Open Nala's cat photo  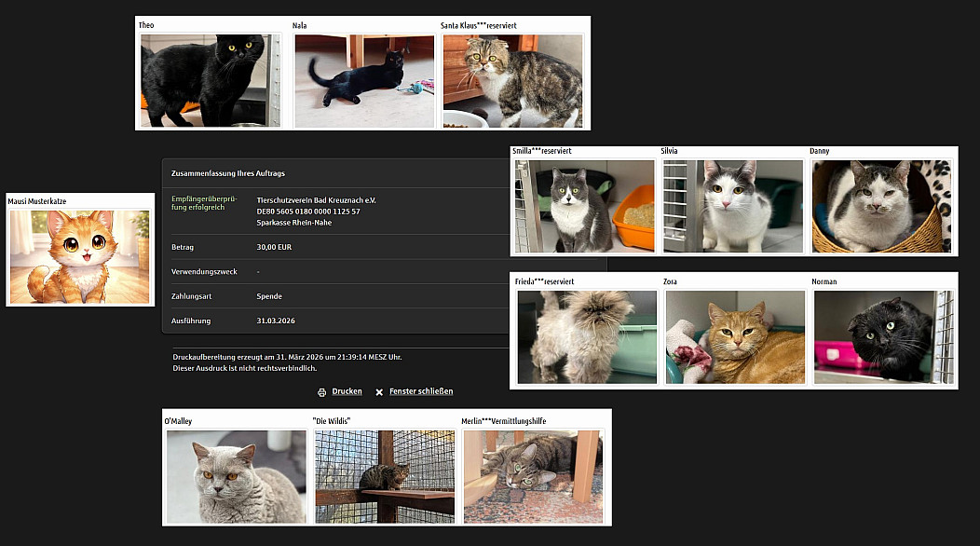364,81
